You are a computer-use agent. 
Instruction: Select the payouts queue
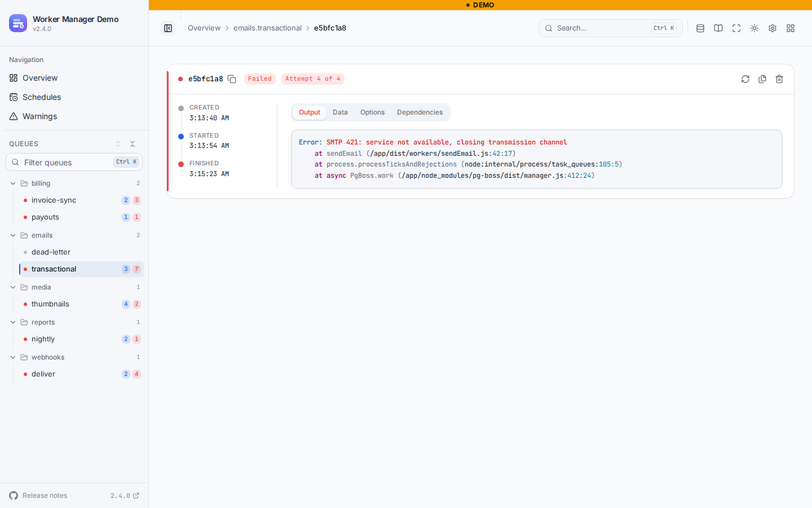(81, 217)
